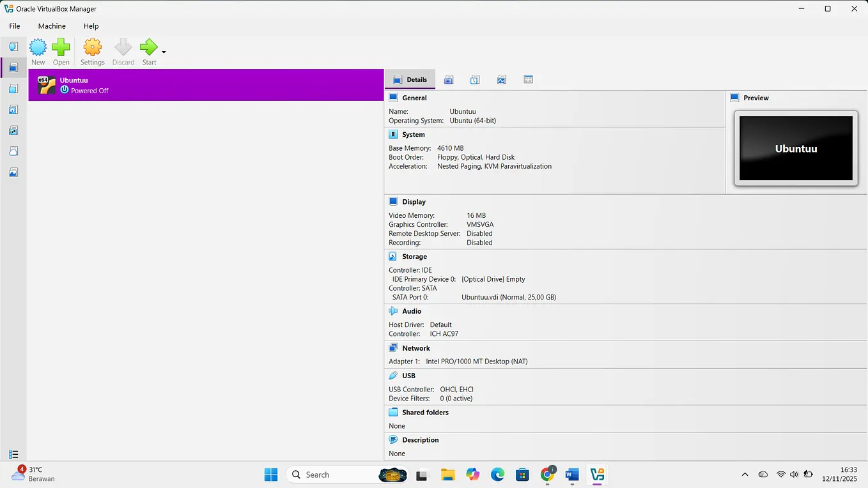
Task: Open the General section header
Action: point(414,98)
